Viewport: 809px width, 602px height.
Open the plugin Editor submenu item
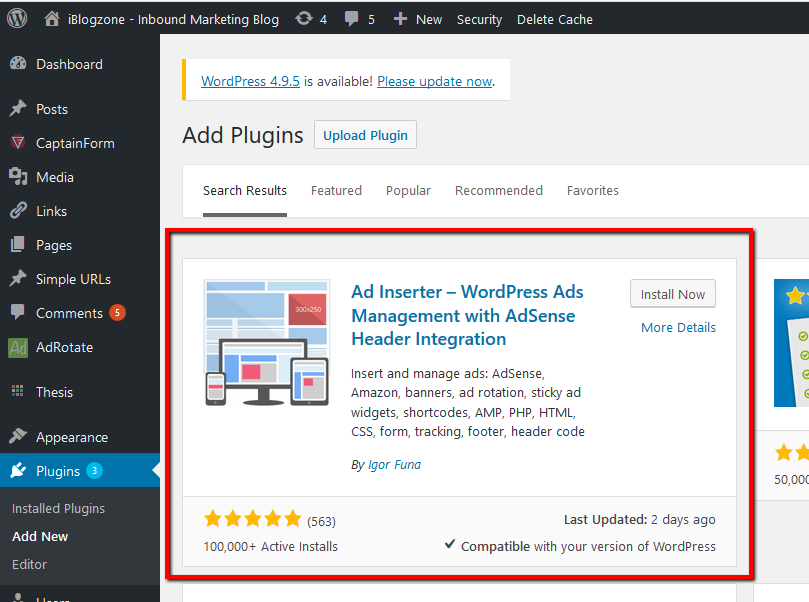[29, 564]
